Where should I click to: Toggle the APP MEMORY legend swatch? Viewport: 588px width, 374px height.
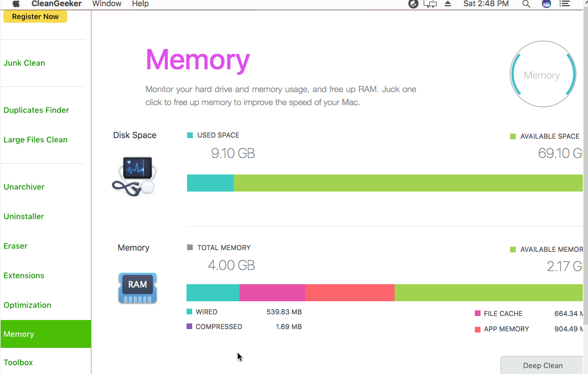pos(477,329)
